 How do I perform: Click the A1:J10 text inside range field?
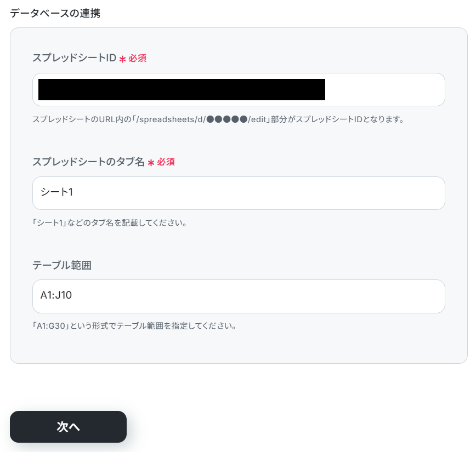coord(56,295)
